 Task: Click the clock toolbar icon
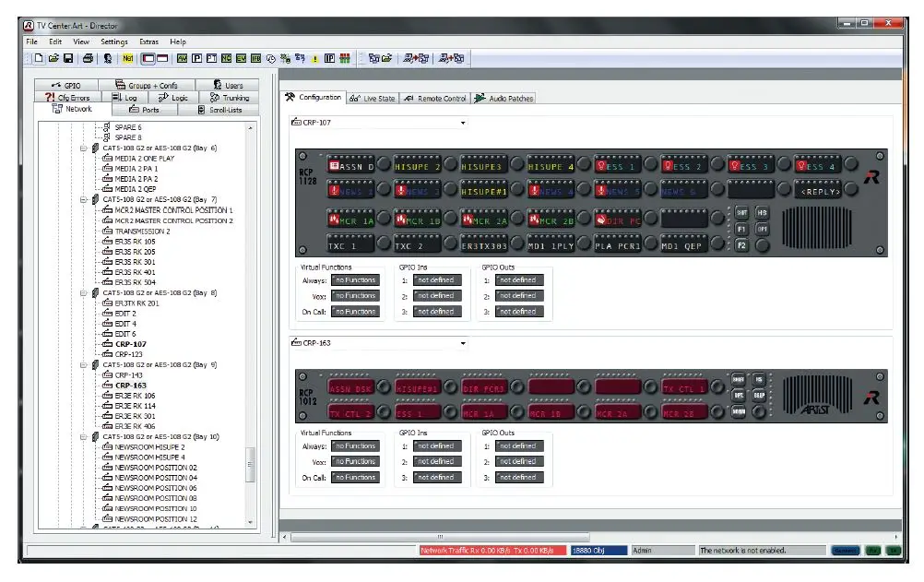pyautogui.click(x=271, y=58)
